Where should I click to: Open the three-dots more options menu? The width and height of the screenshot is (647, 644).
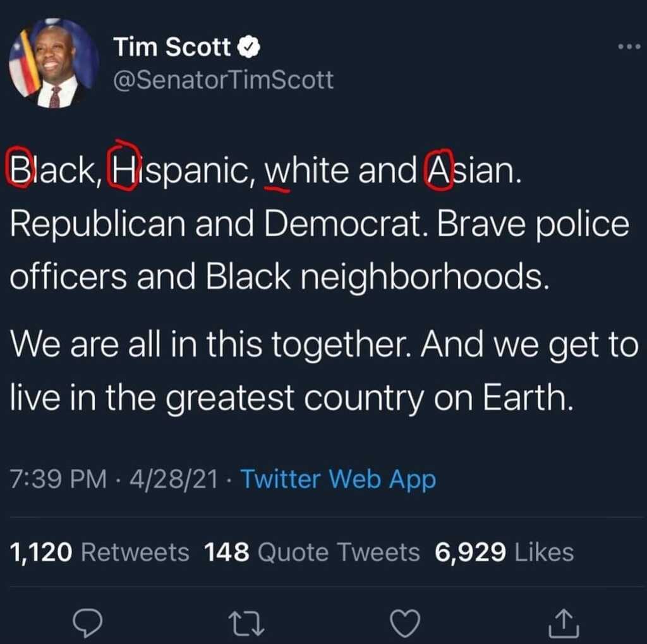(629, 47)
